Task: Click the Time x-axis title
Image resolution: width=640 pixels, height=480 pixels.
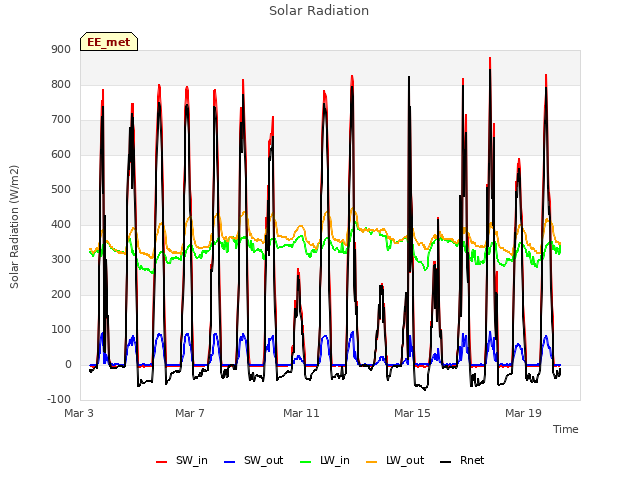Action: [566, 429]
